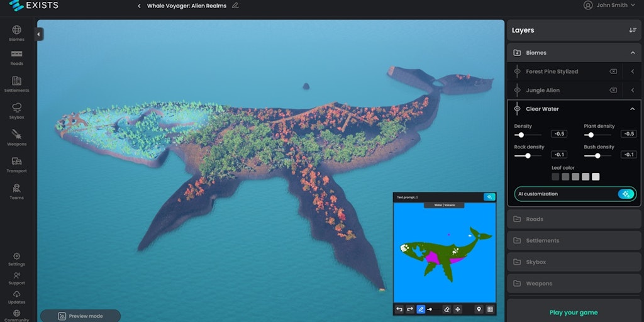Open the John Smith account dropdown
This screenshot has width=644, height=322.
click(609, 5)
